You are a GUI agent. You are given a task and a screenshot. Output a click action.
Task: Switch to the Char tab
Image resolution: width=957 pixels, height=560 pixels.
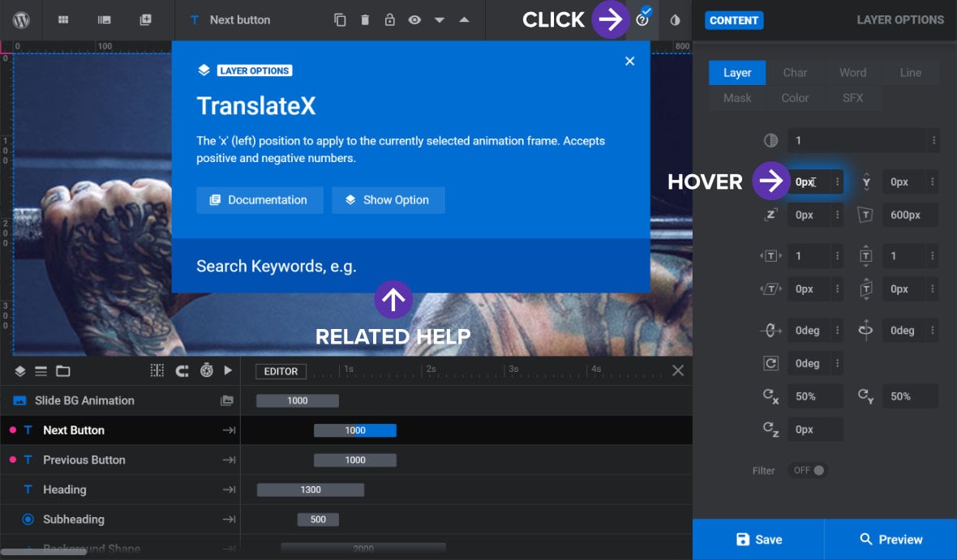point(795,73)
